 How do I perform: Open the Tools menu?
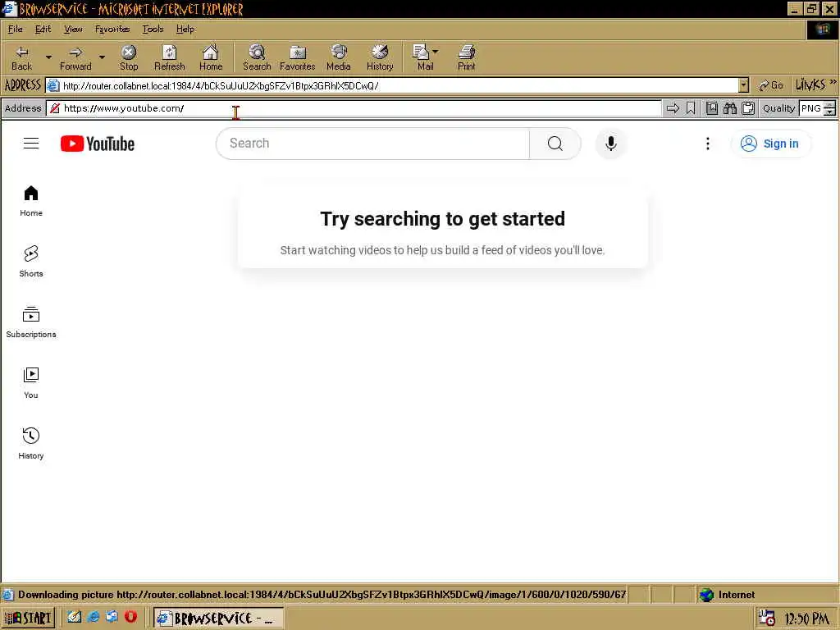coord(153,29)
